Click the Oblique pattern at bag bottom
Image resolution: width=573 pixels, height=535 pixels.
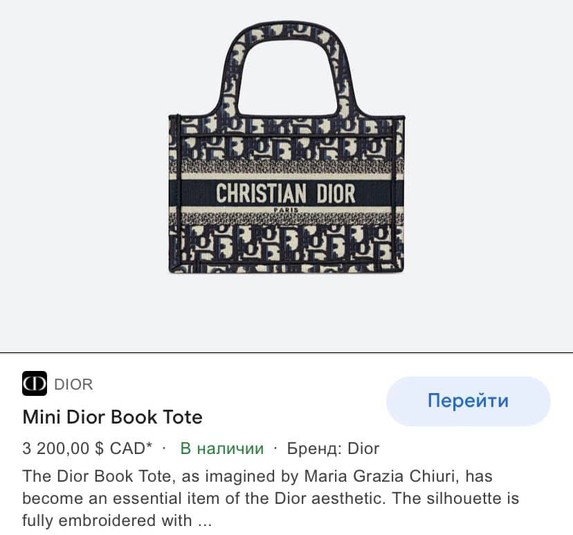coord(286,248)
